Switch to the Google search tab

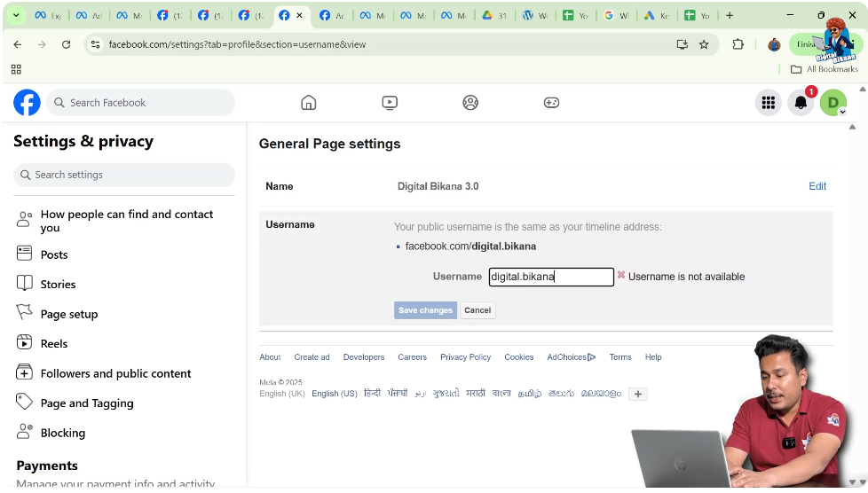click(616, 15)
